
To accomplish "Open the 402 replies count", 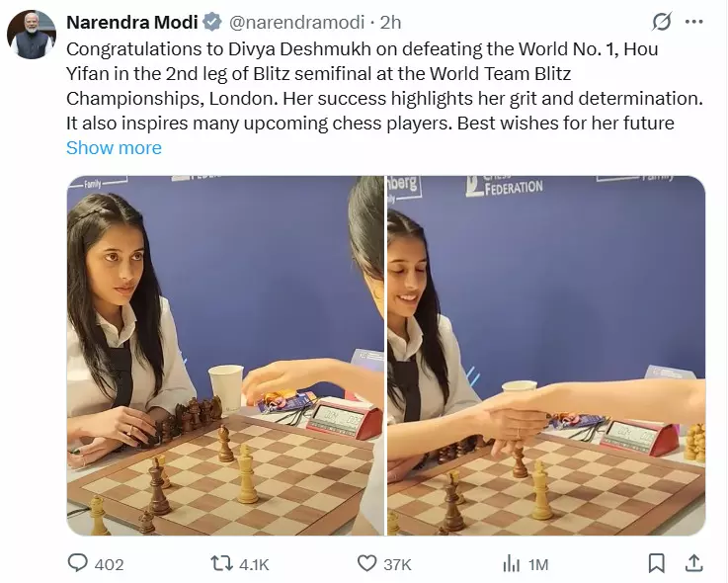I will [109, 564].
